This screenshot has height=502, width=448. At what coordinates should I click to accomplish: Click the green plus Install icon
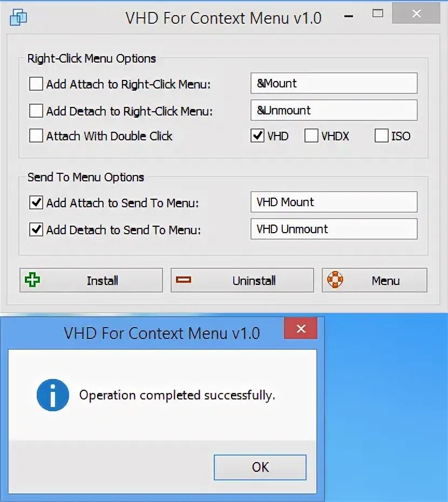click(x=32, y=280)
